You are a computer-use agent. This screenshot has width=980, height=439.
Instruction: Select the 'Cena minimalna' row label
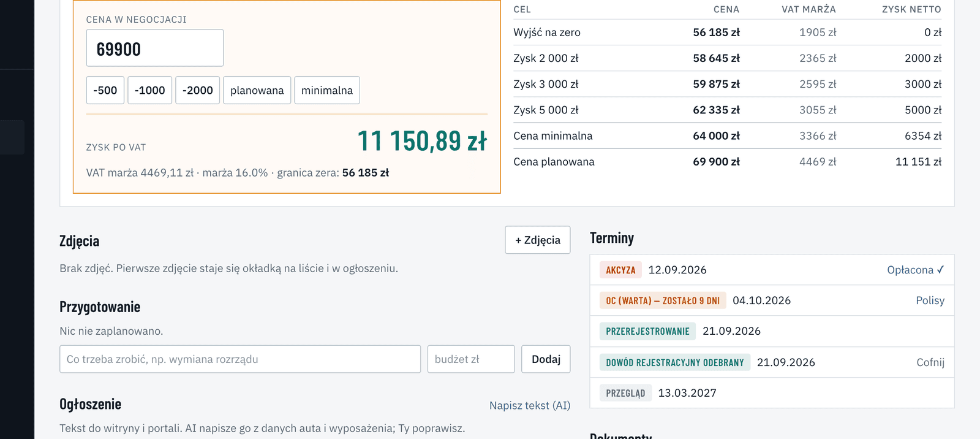click(x=553, y=136)
